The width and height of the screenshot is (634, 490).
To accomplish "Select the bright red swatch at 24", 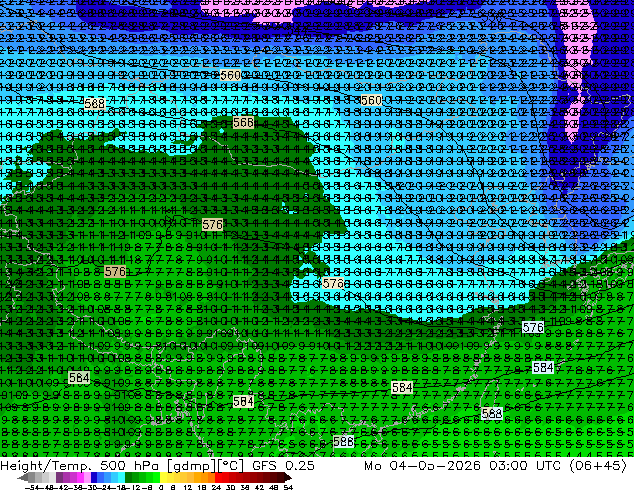I will click(218, 477).
